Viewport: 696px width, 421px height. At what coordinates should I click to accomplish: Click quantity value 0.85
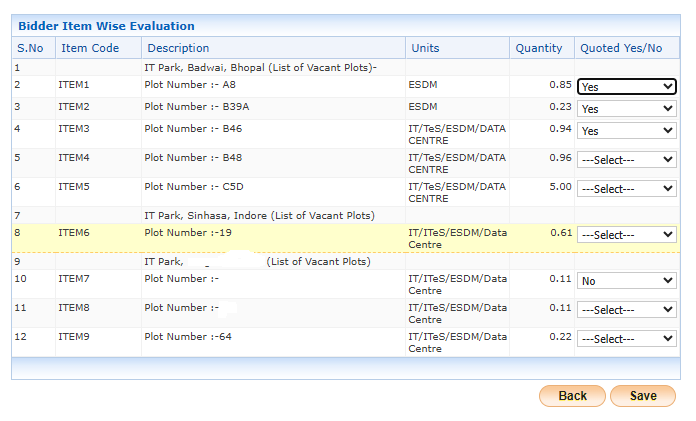coord(560,84)
